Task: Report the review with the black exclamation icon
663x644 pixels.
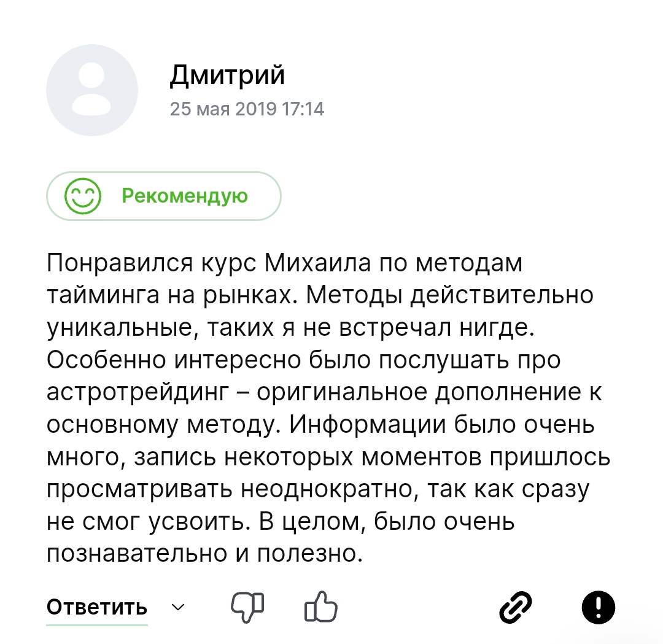Action: pos(599,607)
